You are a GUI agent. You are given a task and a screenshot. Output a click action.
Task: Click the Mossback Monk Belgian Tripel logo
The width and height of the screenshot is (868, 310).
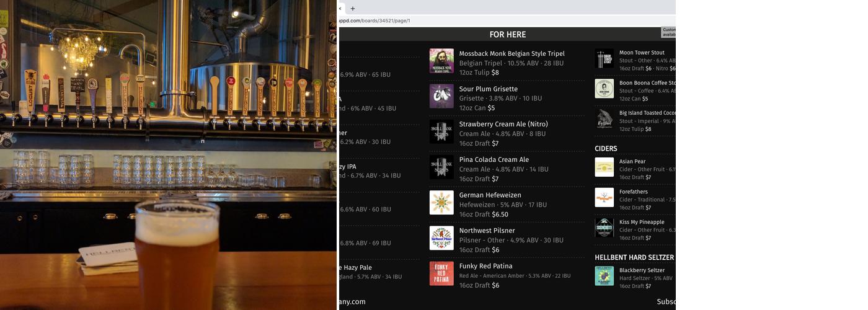pos(441,61)
